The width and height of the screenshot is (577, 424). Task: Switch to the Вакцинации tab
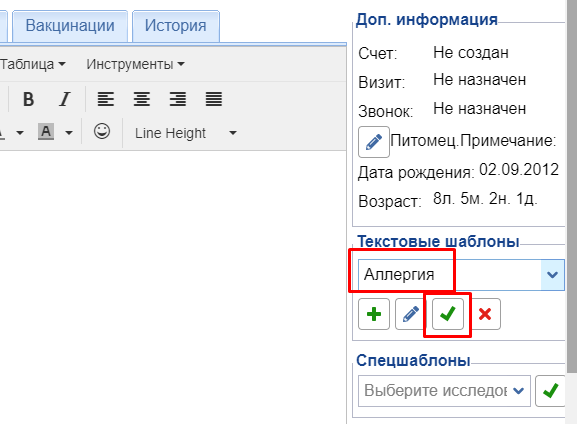click(70, 26)
